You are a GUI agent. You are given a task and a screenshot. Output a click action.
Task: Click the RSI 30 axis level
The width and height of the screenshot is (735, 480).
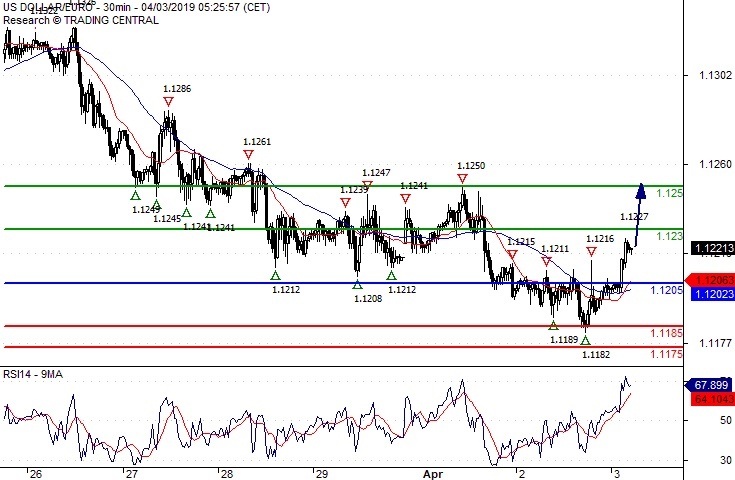click(726, 460)
